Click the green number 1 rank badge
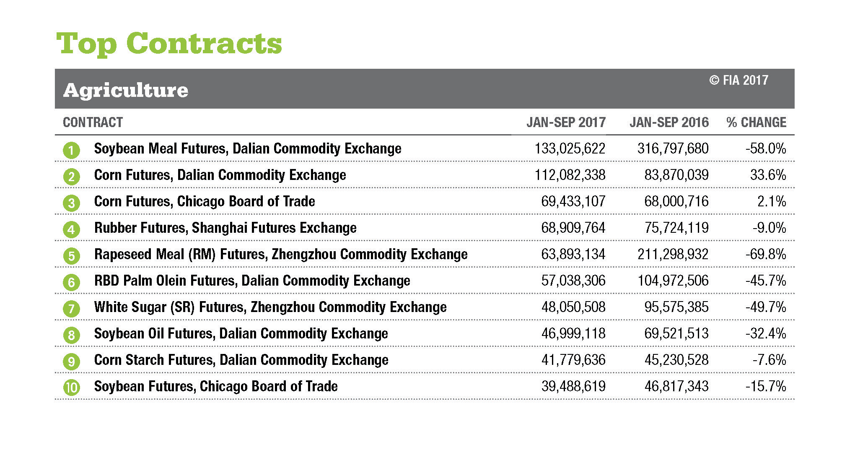The image size is (868, 450). 71,150
